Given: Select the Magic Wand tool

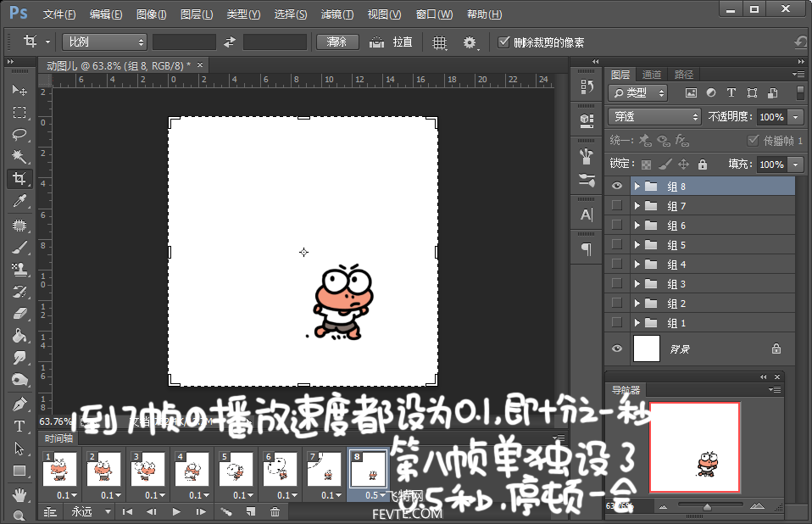Looking at the screenshot, I should pyautogui.click(x=19, y=157).
